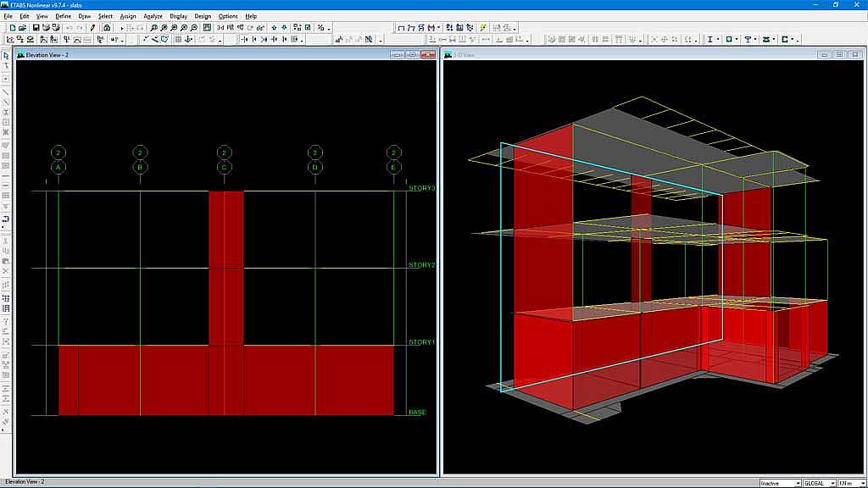Click the Save Model icon

click(36, 27)
